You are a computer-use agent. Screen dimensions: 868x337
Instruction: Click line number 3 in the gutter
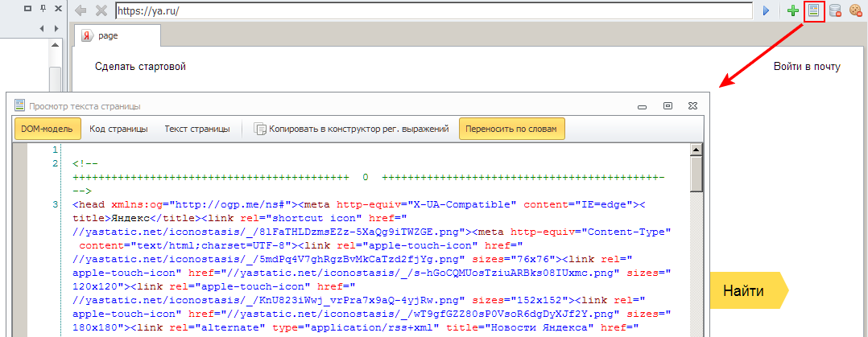pyautogui.click(x=55, y=204)
